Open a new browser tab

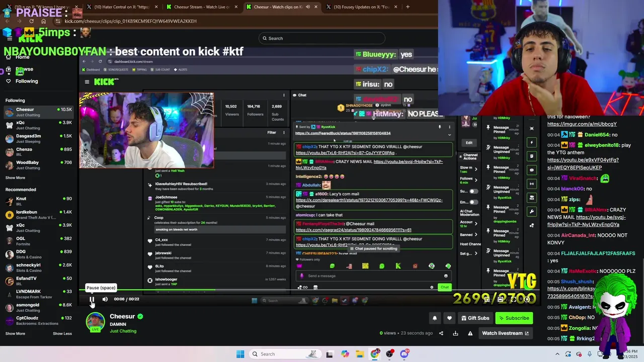pos(408,7)
